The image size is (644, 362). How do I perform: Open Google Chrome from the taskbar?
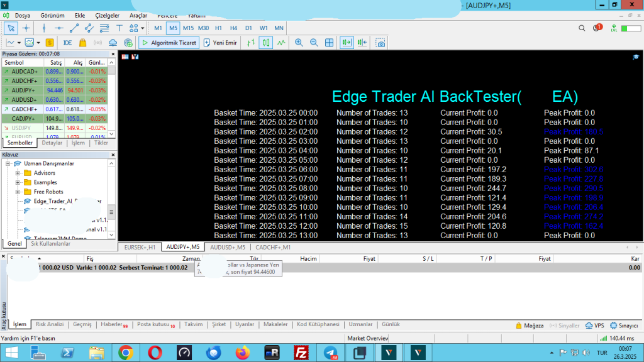click(126, 353)
